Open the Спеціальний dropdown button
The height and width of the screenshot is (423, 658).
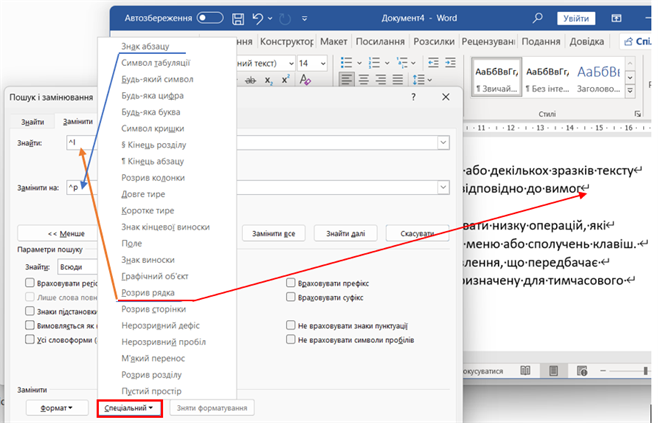[130, 408]
